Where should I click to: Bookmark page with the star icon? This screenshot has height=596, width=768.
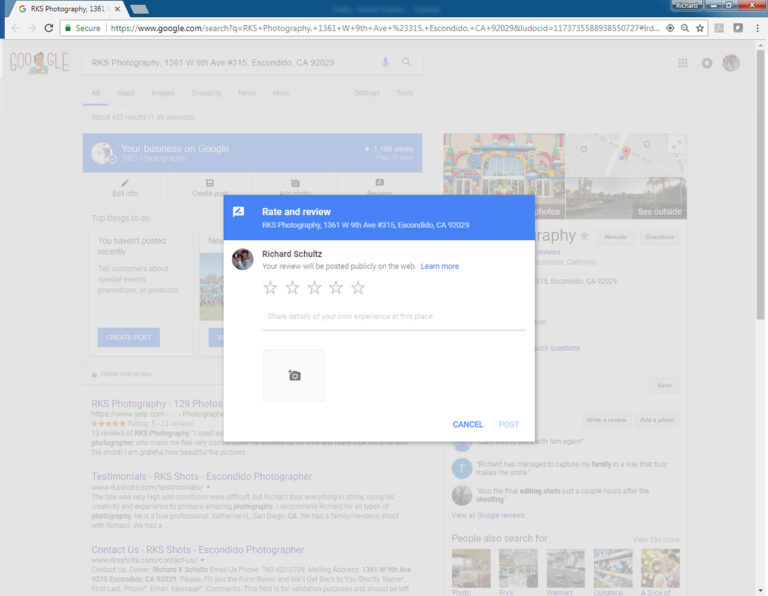pyautogui.click(x=699, y=28)
